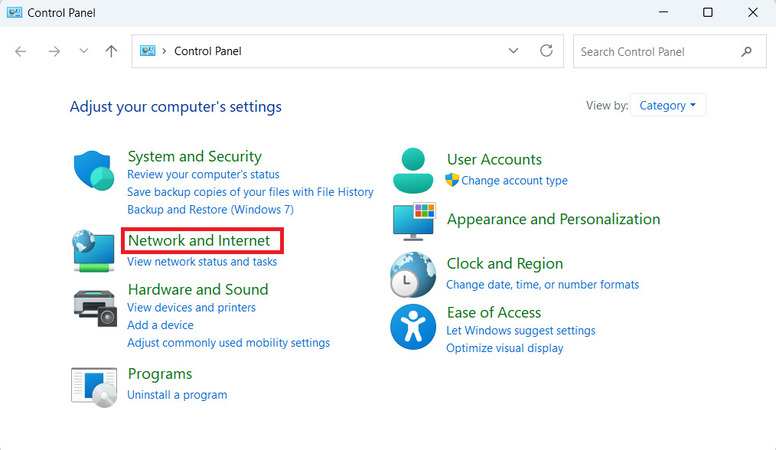Screen dimensions: 776x450
Task: Click the search magnifier icon
Action: click(746, 51)
